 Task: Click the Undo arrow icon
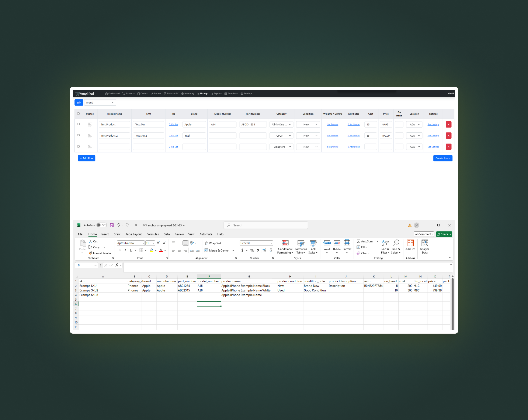118,225
